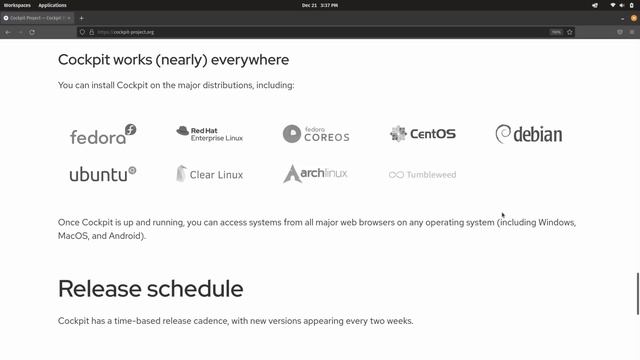Open the Red Hat Enterprise Linux logo
This screenshot has height=360, width=640.
tap(209, 133)
